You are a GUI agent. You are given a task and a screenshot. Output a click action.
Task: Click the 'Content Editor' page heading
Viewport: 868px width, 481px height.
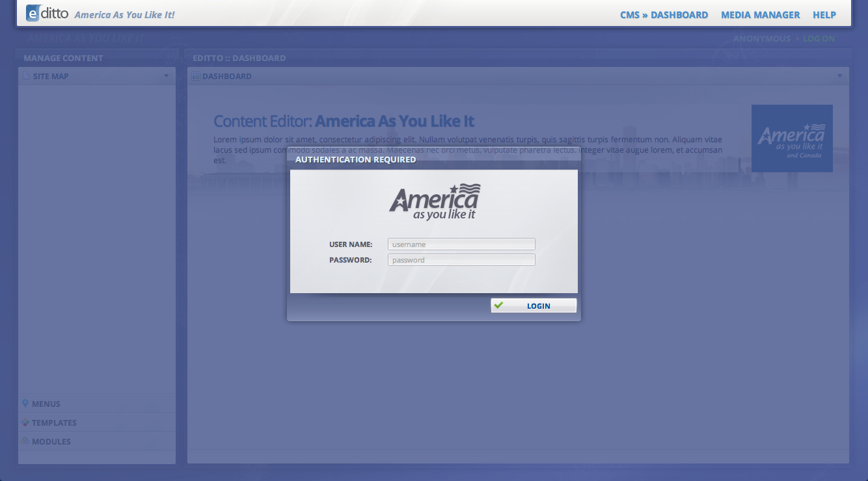click(x=344, y=121)
